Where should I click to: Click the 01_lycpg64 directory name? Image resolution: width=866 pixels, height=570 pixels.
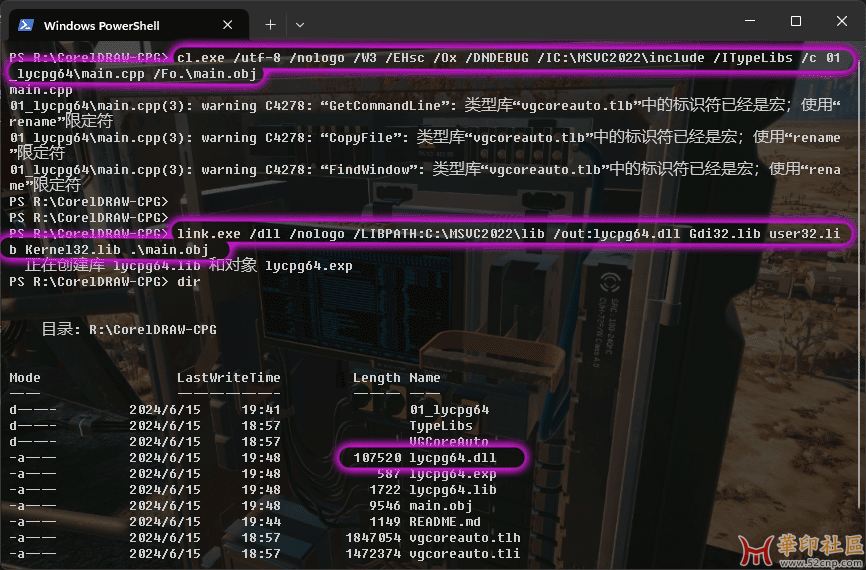point(449,410)
